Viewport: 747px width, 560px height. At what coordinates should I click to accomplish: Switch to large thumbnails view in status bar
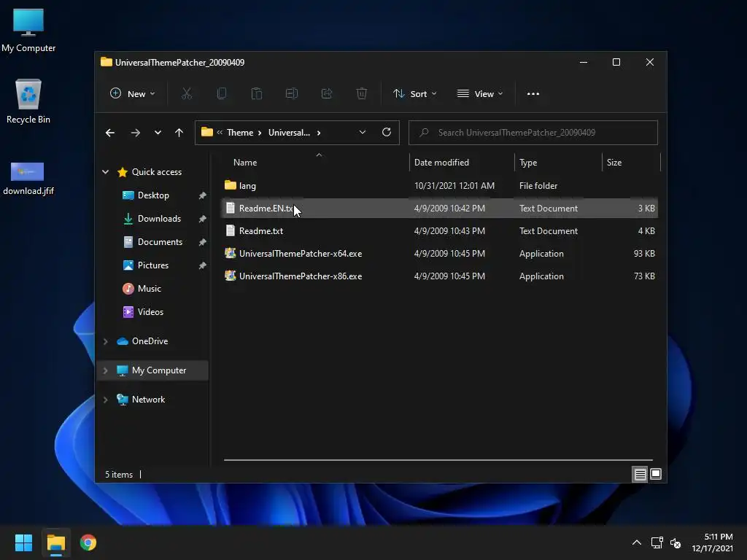(x=656, y=474)
